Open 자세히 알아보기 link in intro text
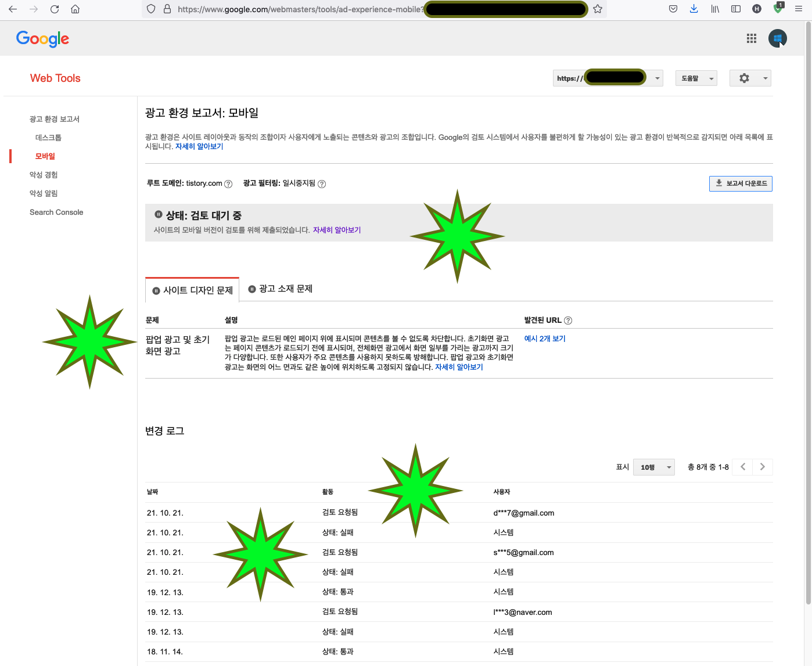The image size is (812, 666). [x=199, y=146]
